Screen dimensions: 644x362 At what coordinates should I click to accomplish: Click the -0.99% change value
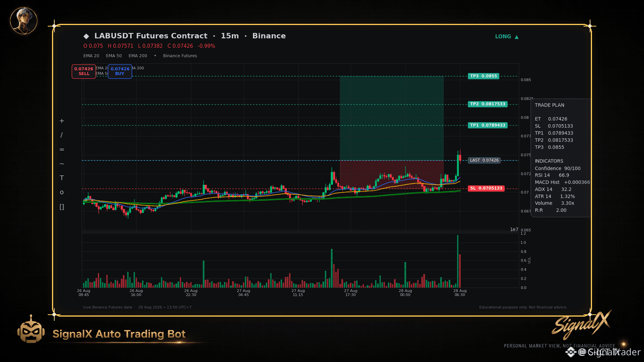[206, 46]
